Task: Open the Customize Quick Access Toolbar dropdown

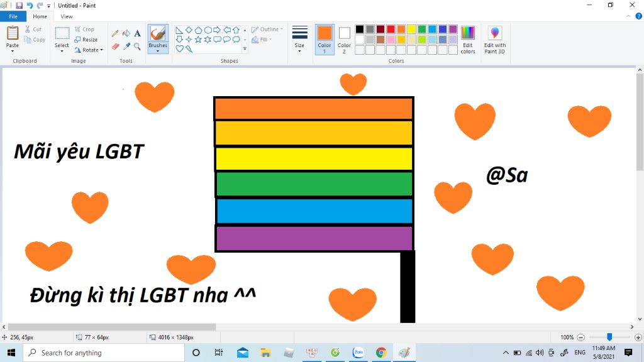Action: click(49, 6)
